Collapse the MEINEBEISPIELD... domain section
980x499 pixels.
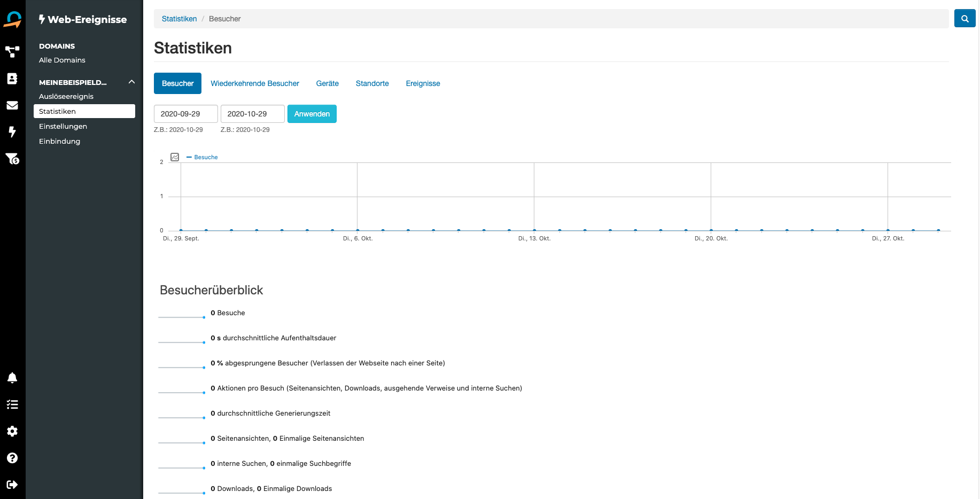click(131, 82)
